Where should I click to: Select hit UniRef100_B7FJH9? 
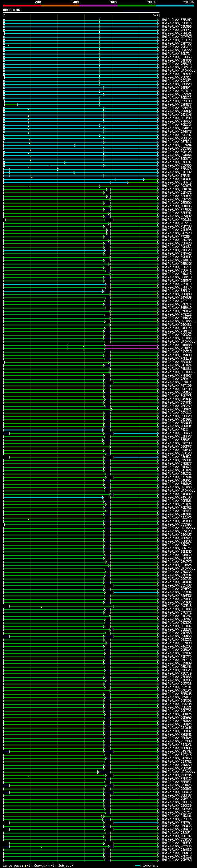coord(177,20)
